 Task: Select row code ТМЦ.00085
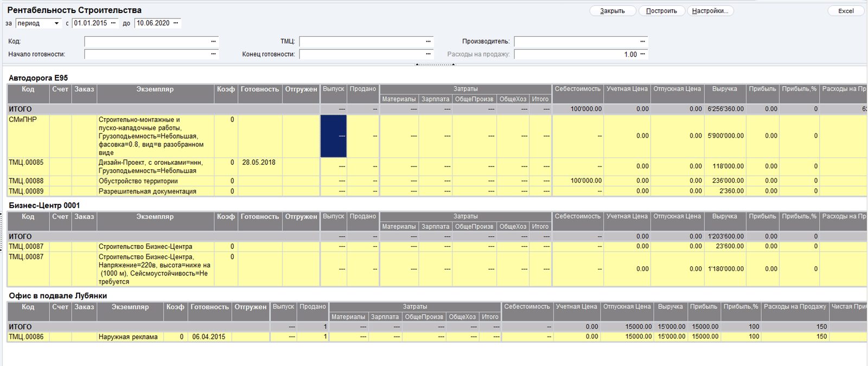pyautogui.click(x=28, y=166)
